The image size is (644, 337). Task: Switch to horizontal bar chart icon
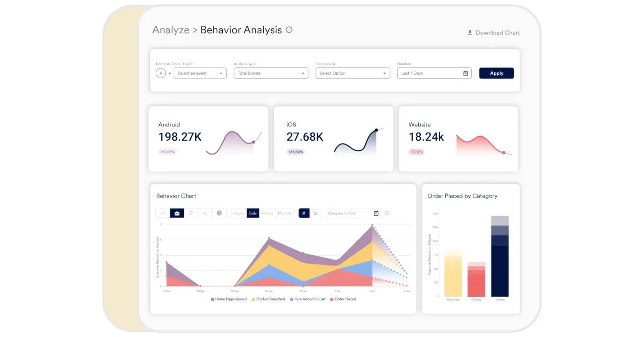(191, 213)
